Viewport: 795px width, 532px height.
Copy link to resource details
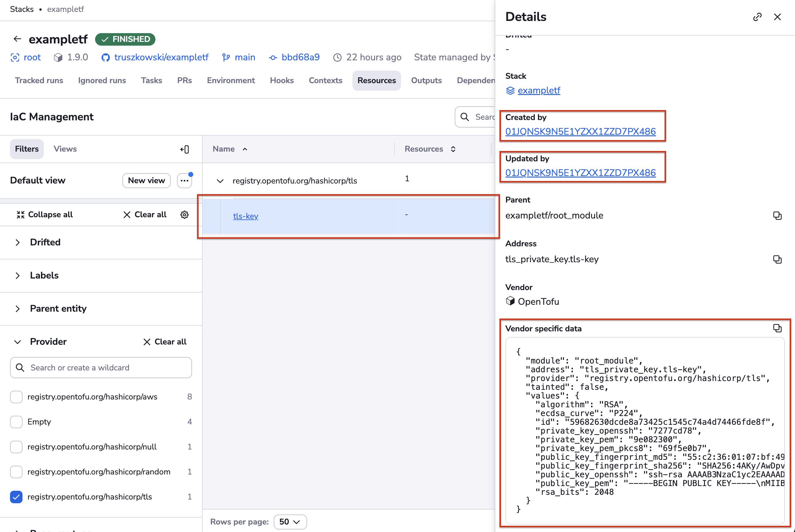tap(757, 17)
